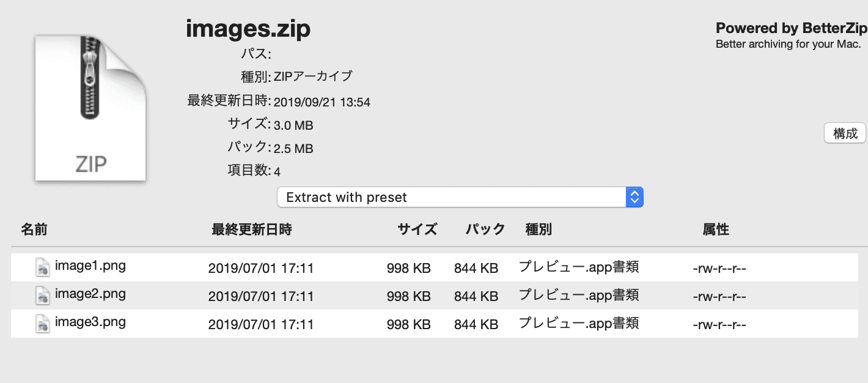Sort by the 属性 column header

(716, 230)
